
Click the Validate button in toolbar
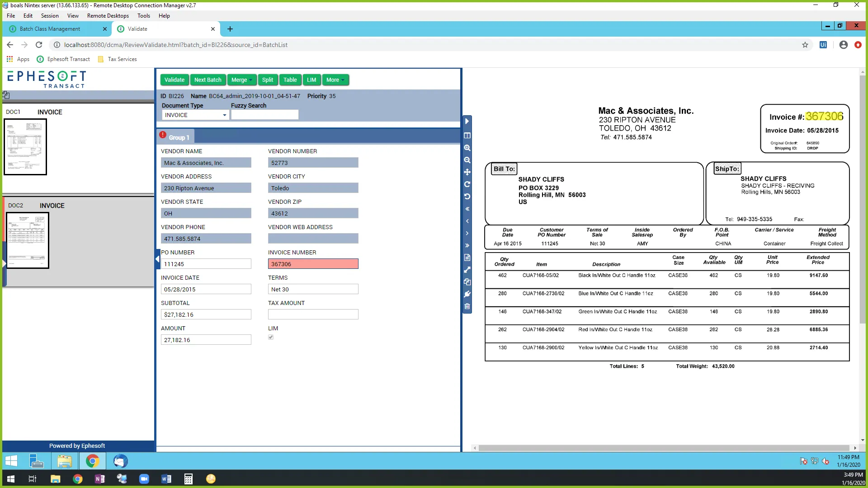coord(174,79)
